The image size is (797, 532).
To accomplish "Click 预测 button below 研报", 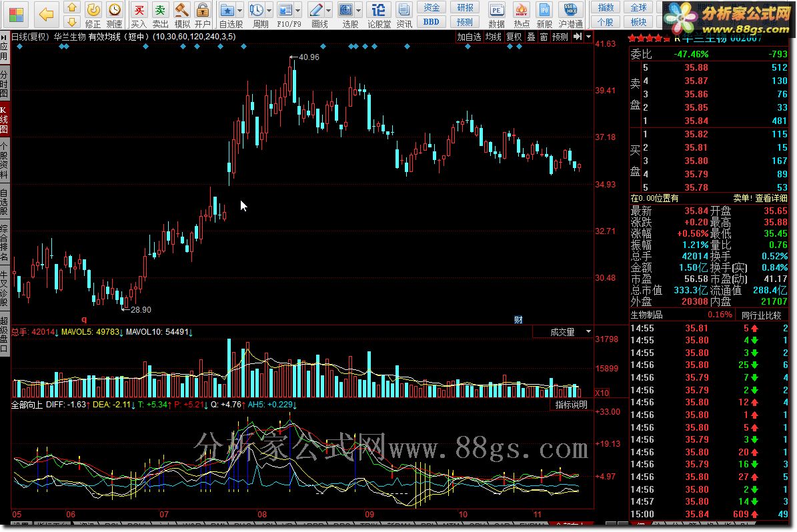I will point(465,22).
